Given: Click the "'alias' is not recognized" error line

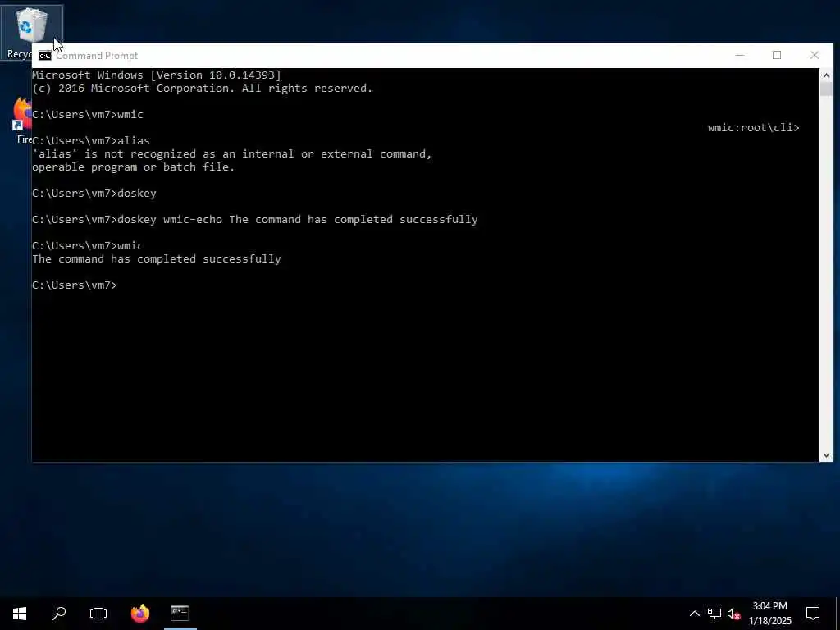Looking at the screenshot, I should (232, 153).
